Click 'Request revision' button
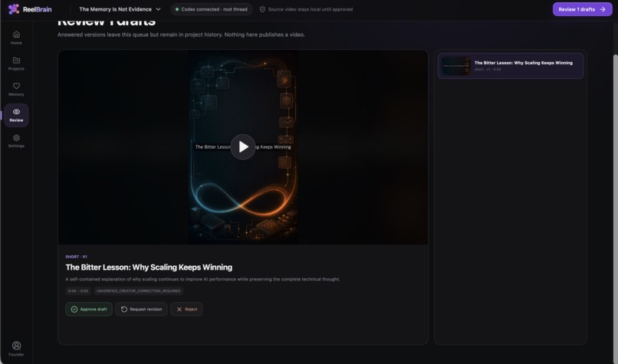The width and height of the screenshot is (618, 364). click(x=141, y=310)
